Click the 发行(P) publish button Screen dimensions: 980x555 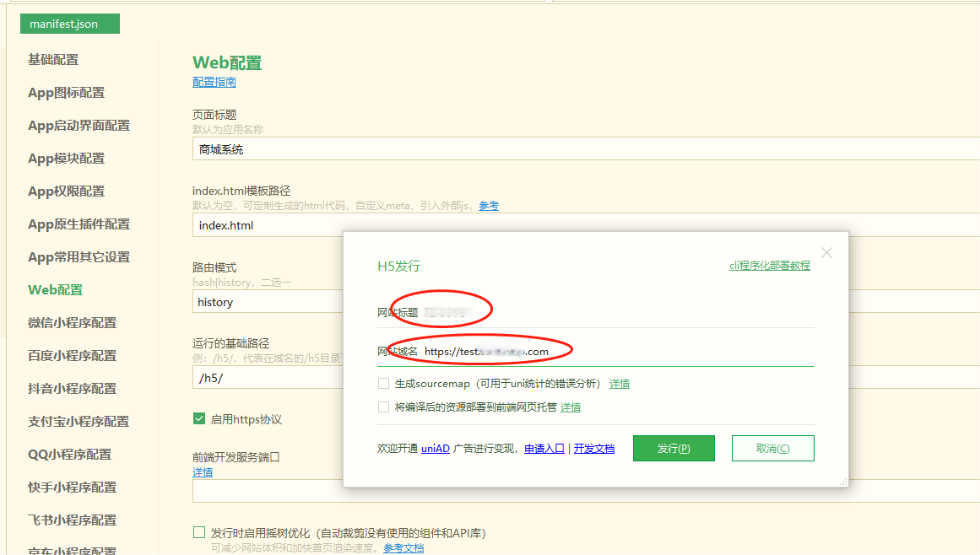pos(674,449)
